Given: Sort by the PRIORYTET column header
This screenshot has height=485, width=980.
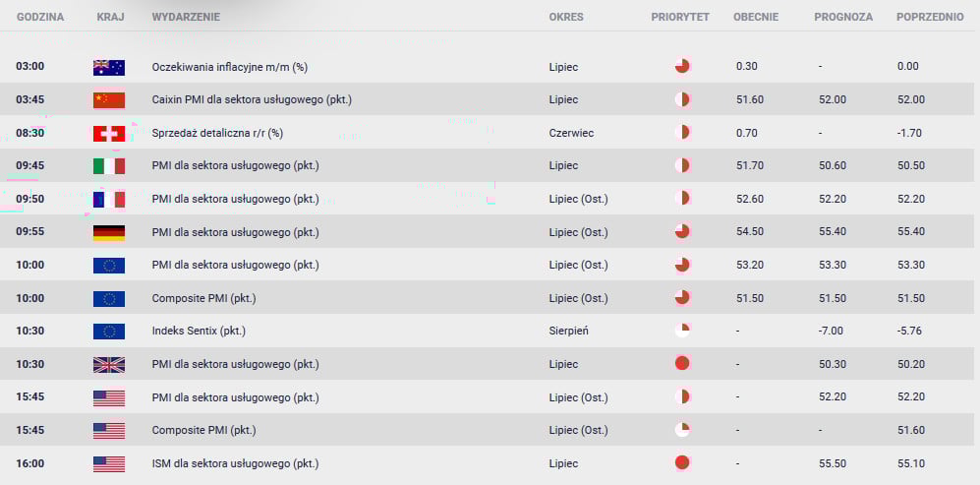Looking at the screenshot, I should [x=680, y=18].
